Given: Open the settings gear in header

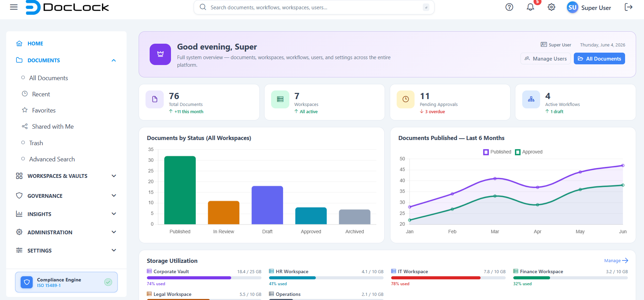Looking at the screenshot, I should coord(551,7).
